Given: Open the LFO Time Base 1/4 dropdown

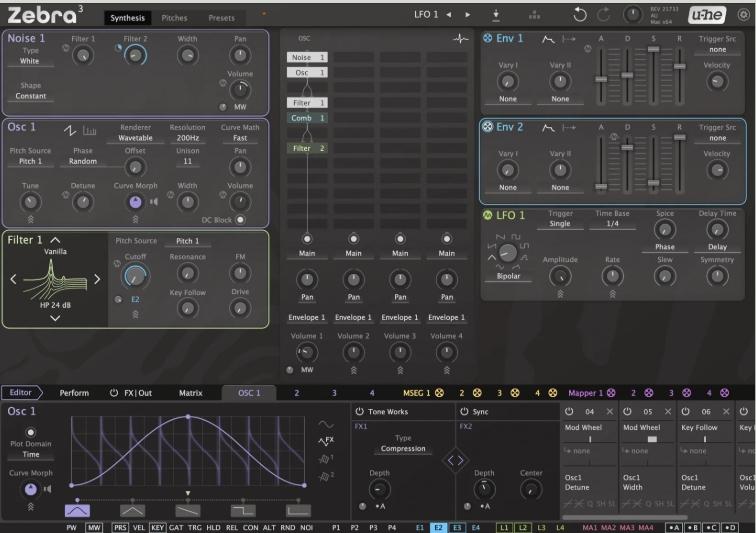Looking at the screenshot, I should point(612,224).
